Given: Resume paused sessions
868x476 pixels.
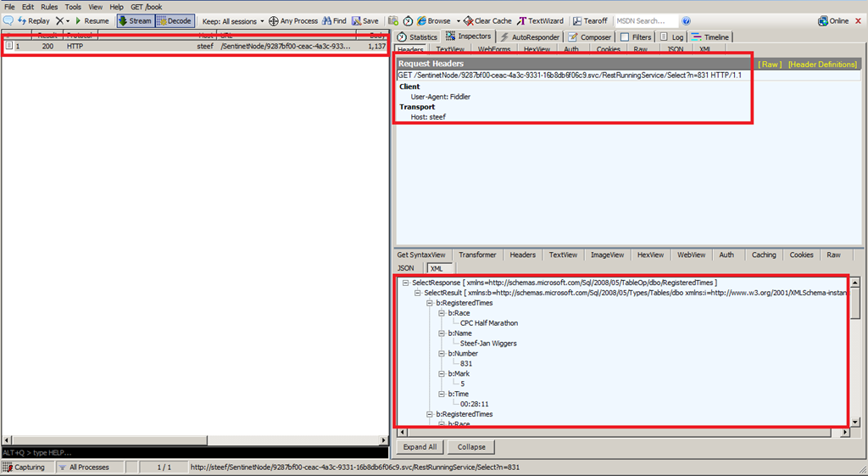Looking at the screenshot, I should coord(92,20).
